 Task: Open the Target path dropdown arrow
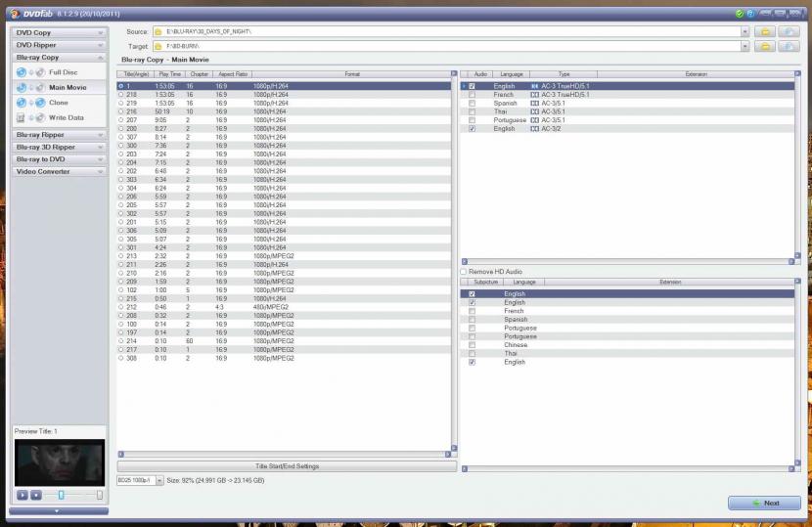point(744,47)
